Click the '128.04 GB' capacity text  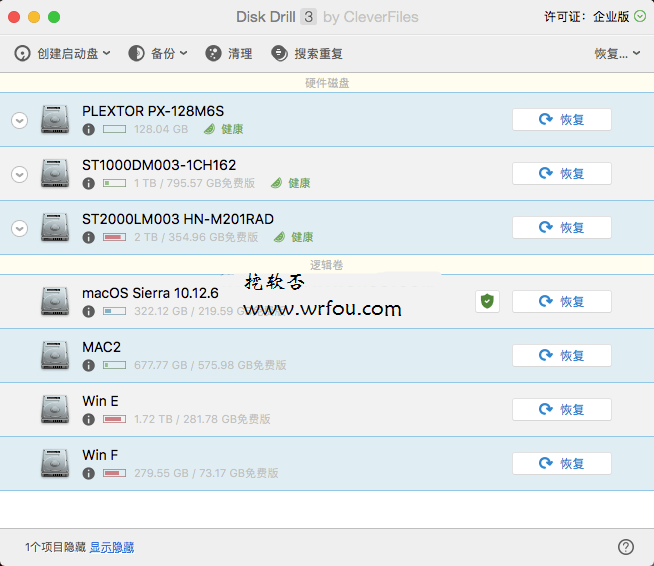pyautogui.click(x=161, y=129)
